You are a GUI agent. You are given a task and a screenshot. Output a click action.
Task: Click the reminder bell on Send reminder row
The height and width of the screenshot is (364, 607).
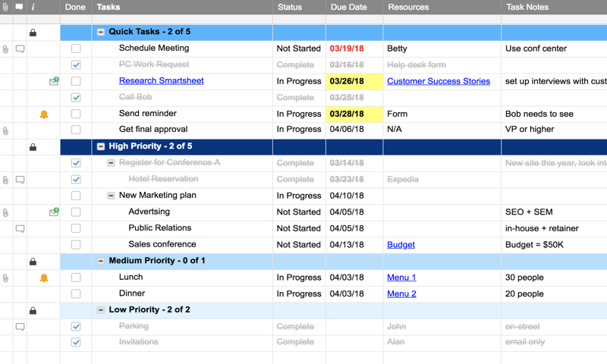(44, 115)
